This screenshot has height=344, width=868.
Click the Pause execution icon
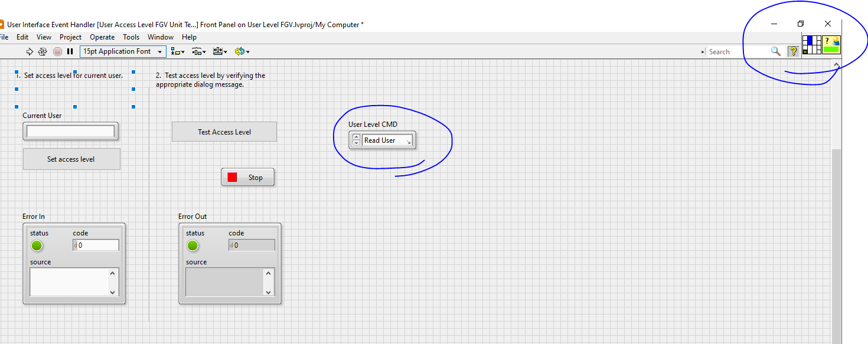70,51
